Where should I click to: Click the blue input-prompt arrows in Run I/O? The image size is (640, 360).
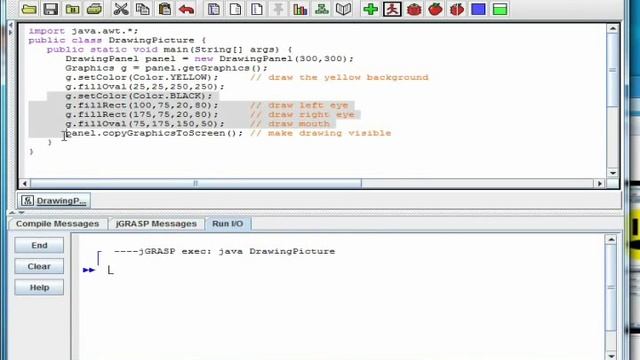coord(89,270)
